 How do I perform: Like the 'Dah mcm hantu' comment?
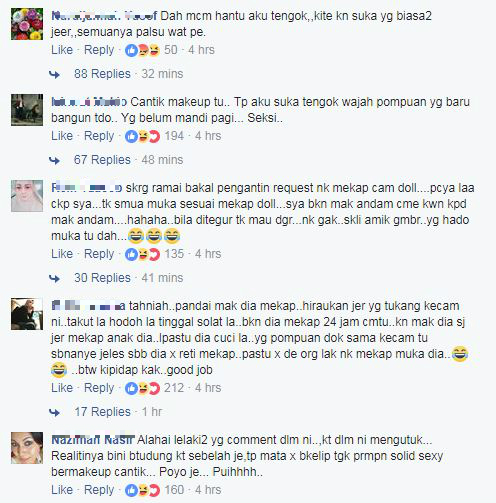[62, 50]
